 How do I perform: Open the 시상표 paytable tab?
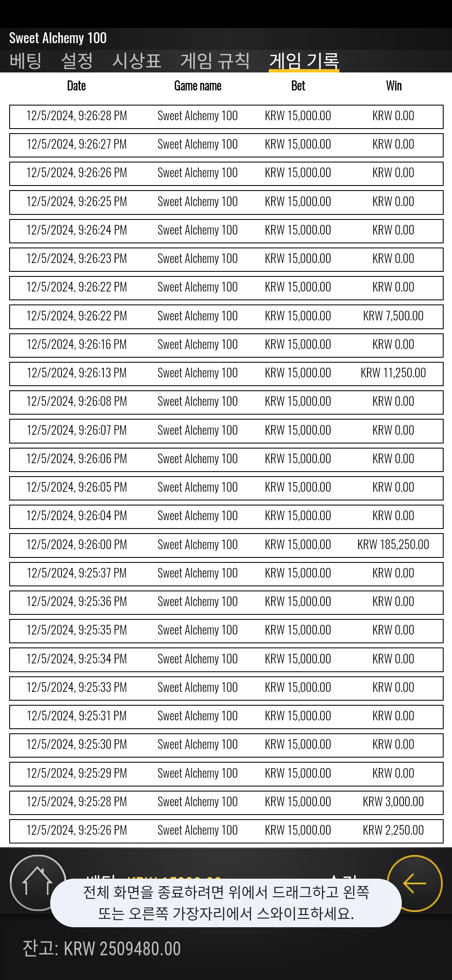click(137, 61)
